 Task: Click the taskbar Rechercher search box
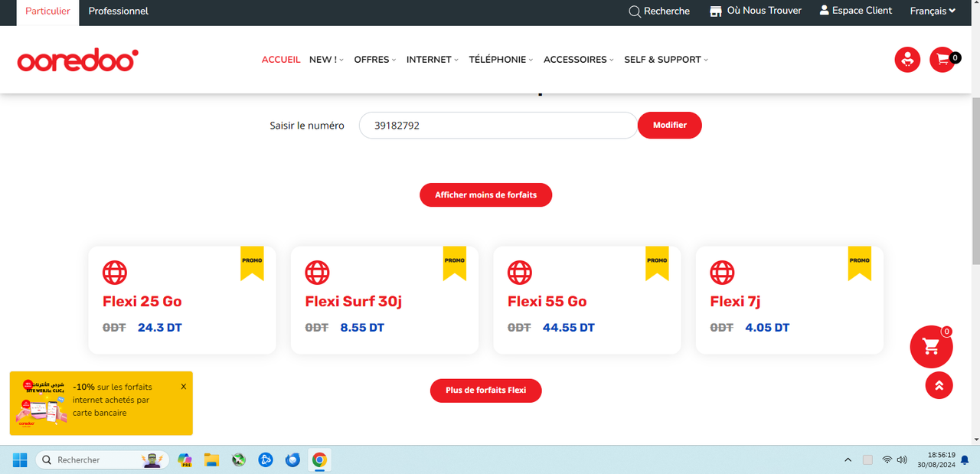pyautogui.click(x=102, y=459)
